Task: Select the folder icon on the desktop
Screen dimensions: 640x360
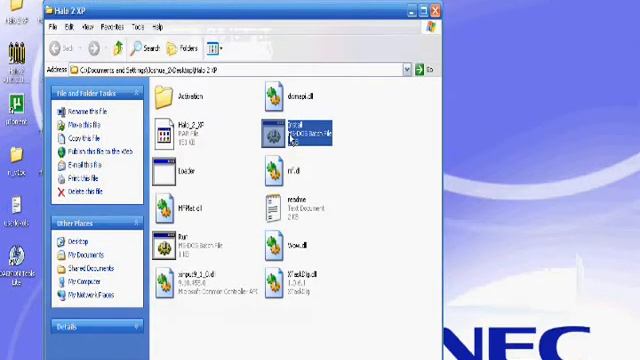Action: pyautogui.click(x=17, y=154)
